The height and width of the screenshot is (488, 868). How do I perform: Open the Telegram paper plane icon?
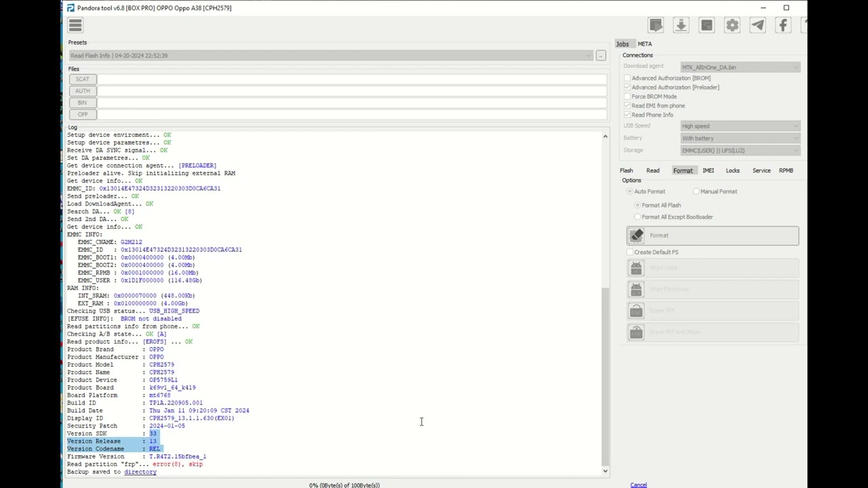pos(757,26)
